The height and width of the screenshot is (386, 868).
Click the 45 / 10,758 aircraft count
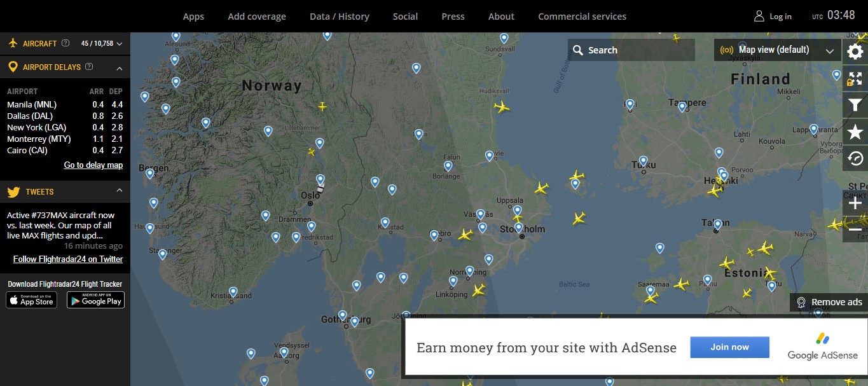[97, 43]
